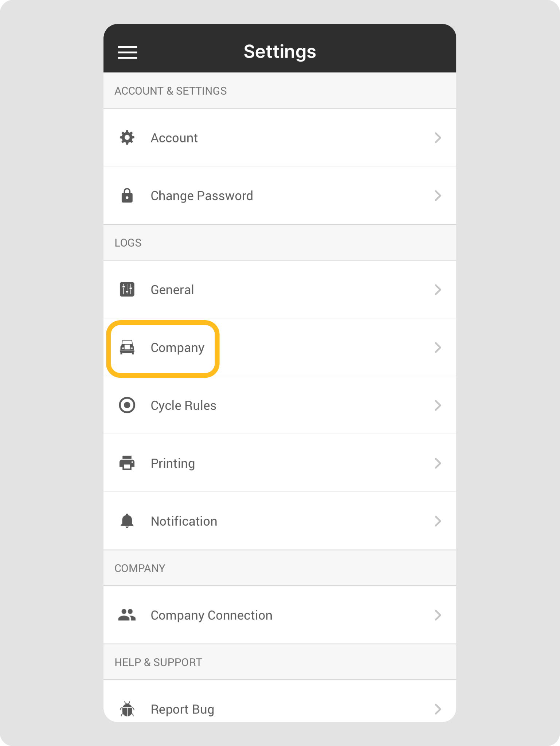Image resolution: width=560 pixels, height=746 pixels.
Task: Select the Notification settings entry
Action: click(184, 521)
